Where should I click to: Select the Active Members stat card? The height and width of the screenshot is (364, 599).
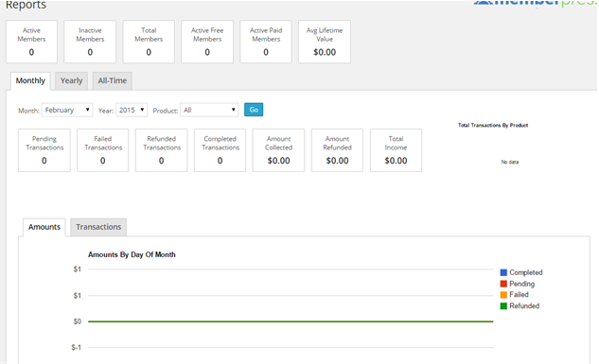tap(31, 42)
